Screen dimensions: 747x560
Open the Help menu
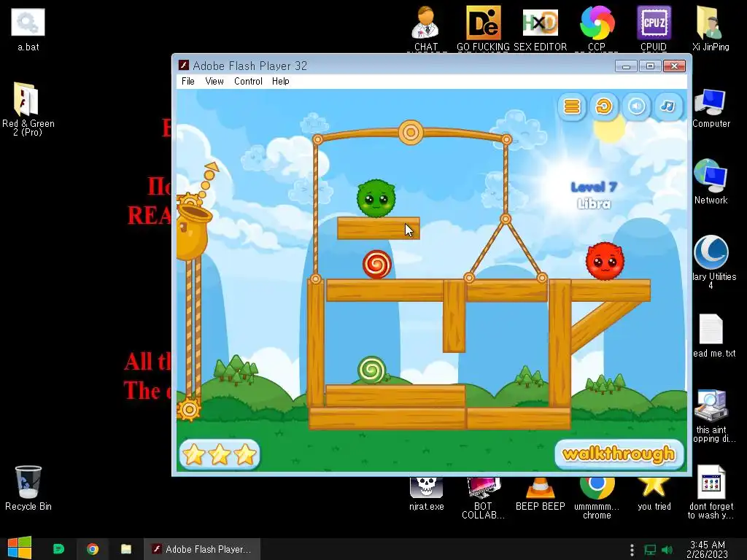click(281, 81)
